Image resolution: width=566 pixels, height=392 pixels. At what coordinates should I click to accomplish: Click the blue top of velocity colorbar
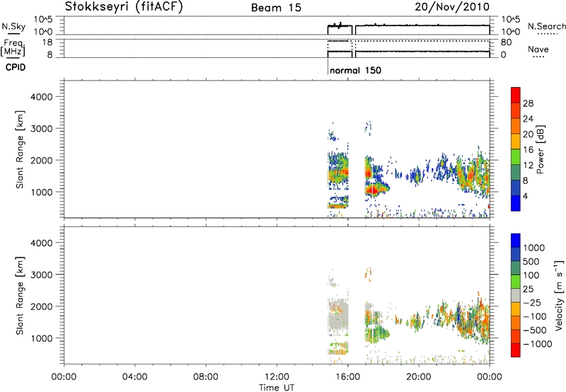516,241
